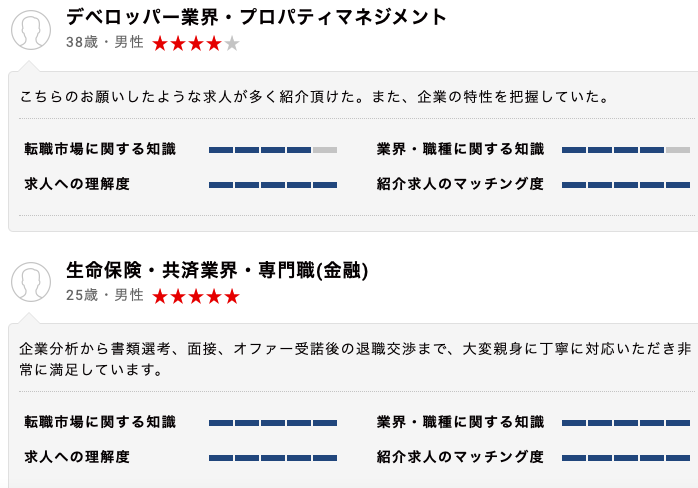Click the 25歳・男性 reviewer info text
Viewport: 698px width, 488px height.
(105, 295)
